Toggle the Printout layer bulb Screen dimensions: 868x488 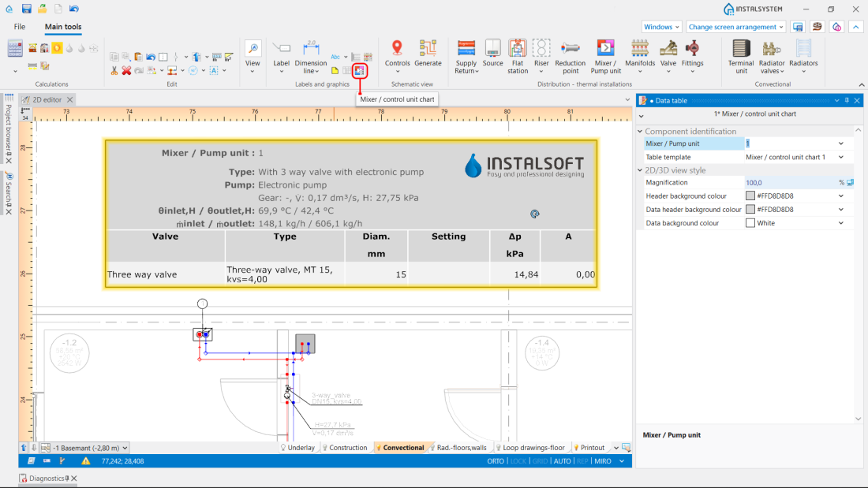click(576, 448)
